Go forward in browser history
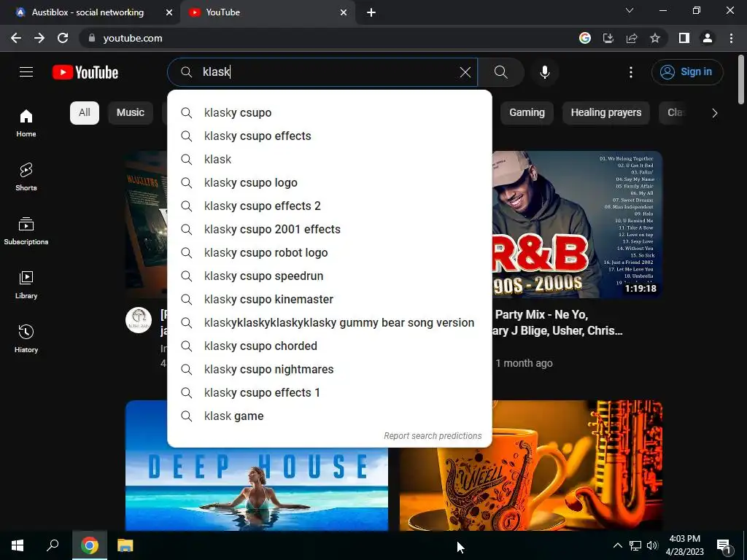 pyautogui.click(x=39, y=38)
